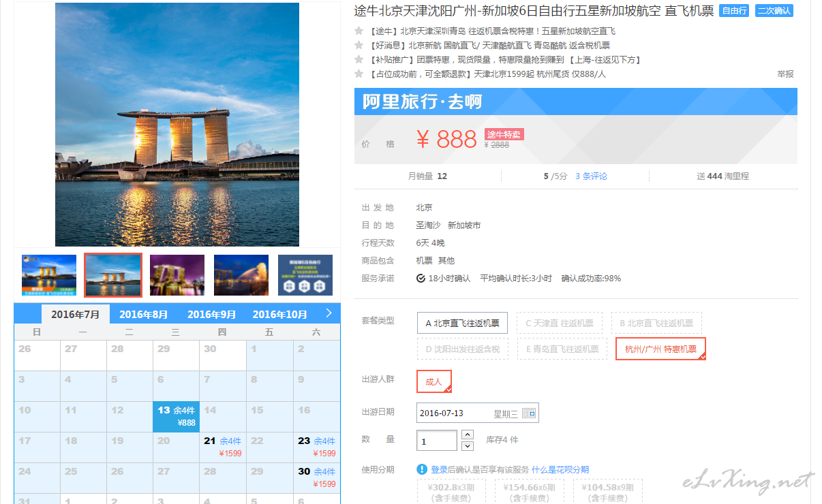Click the 阿里旅行·去啊 banner
This screenshot has height=504, width=822.
tap(576, 101)
